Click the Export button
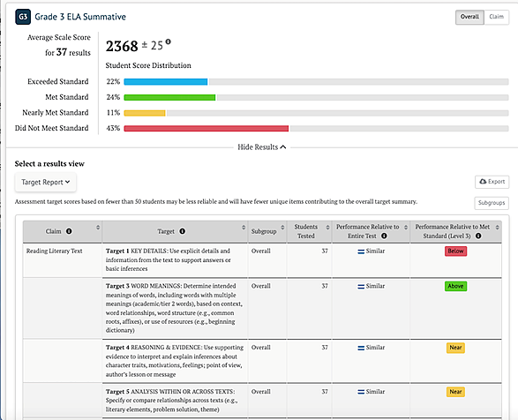518x420 pixels. pos(492,182)
